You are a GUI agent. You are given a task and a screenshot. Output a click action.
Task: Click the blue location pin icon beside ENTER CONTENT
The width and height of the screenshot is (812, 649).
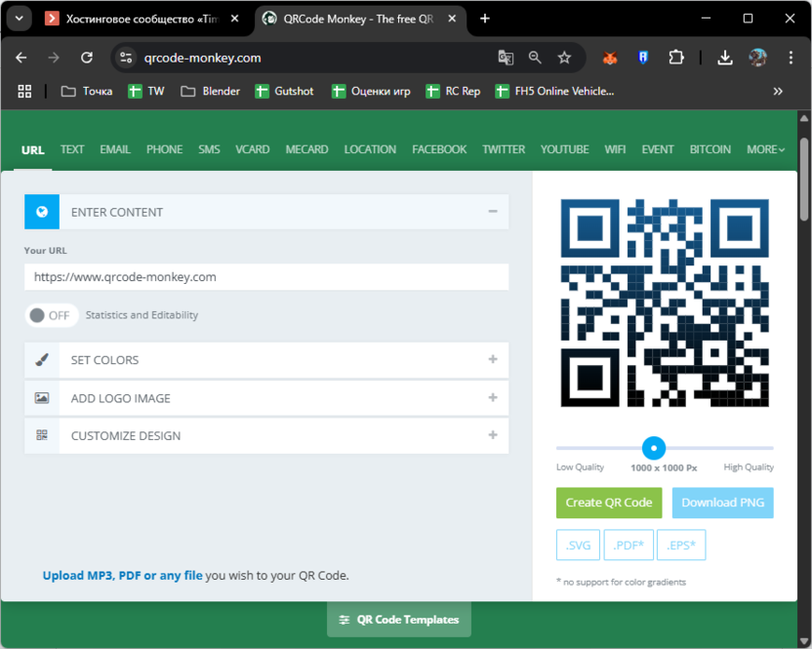click(x=40, y=212)
